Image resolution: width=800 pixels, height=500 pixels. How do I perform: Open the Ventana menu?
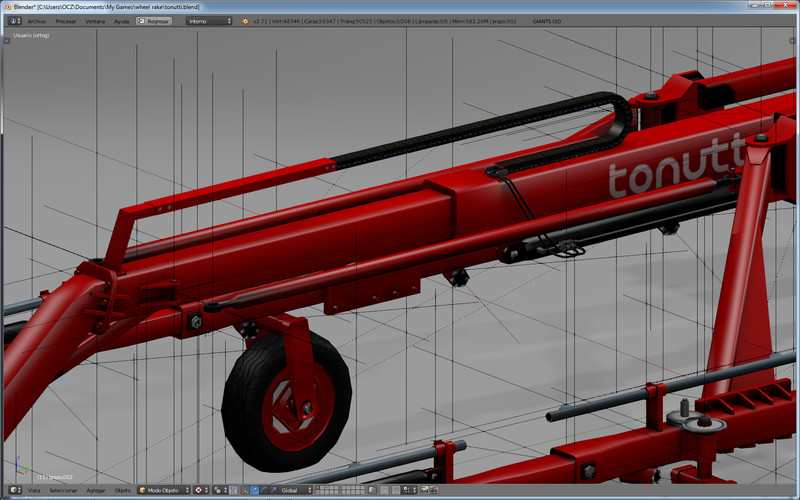tap(94, 20)
